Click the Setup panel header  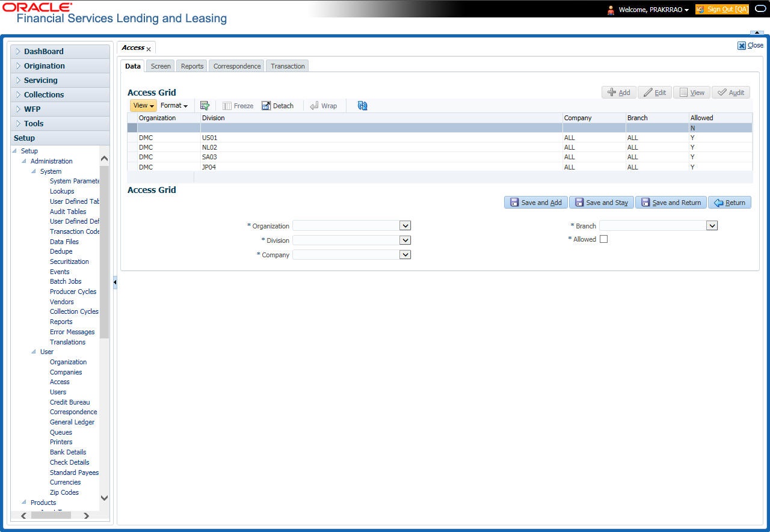pos(60,138)
